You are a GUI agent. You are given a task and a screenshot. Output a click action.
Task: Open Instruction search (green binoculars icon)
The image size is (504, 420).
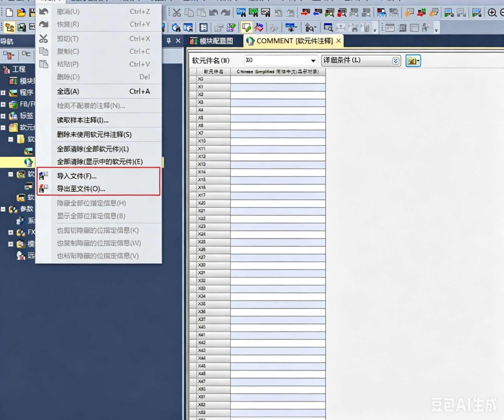tap(253, 13)
